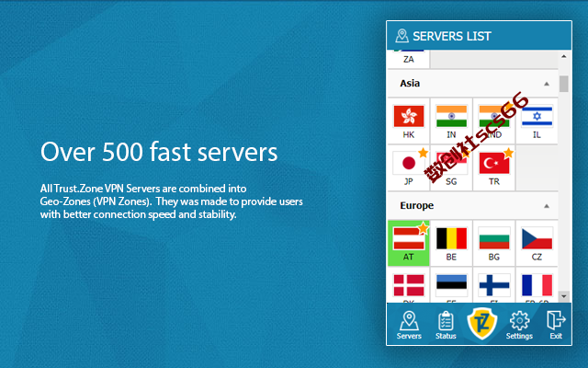The height and width of the screenshot is (368, 588).
Task: Toggle the favorite star on AT
Action: (423, 227)
